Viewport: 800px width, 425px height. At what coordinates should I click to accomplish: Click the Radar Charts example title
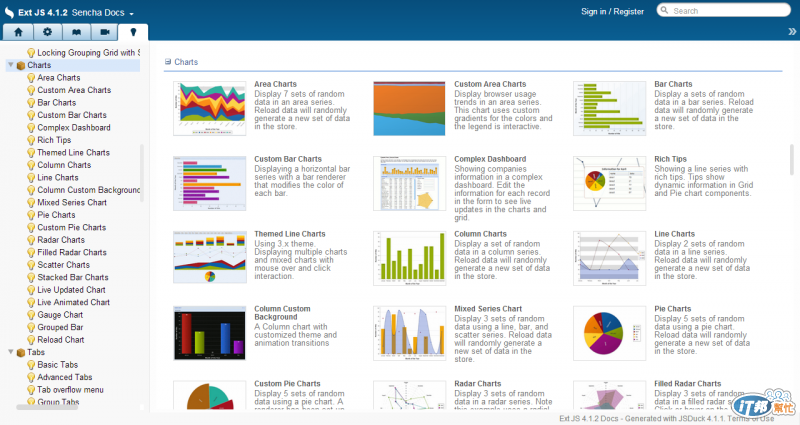pos(478,384)
